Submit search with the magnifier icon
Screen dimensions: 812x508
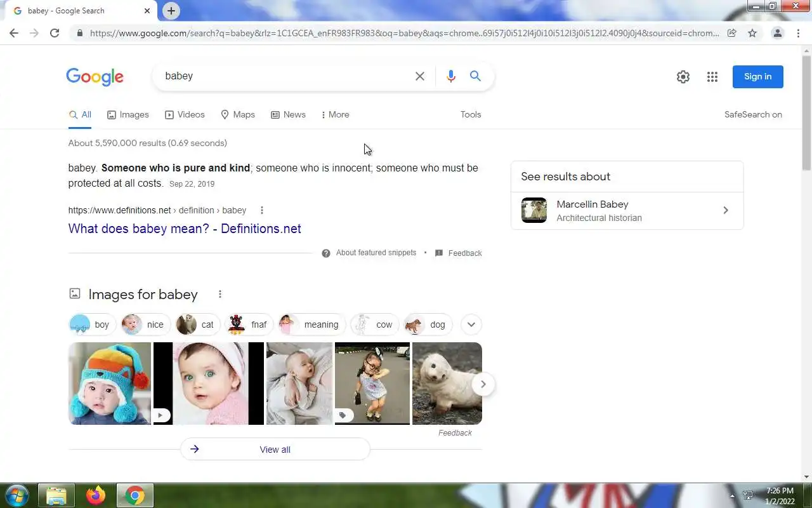coord(475,76)
